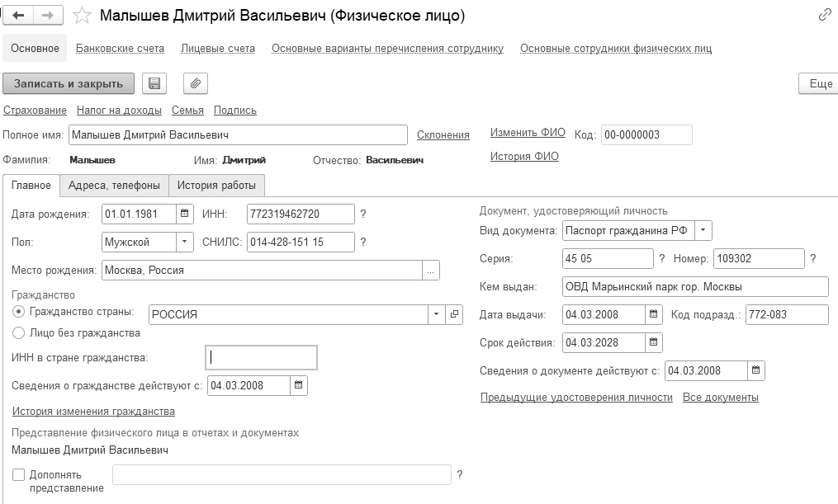The height and width of the screenshot is (504, 838).
Task: Open calendar for passport issue date
Action: (x=653, y=314)
